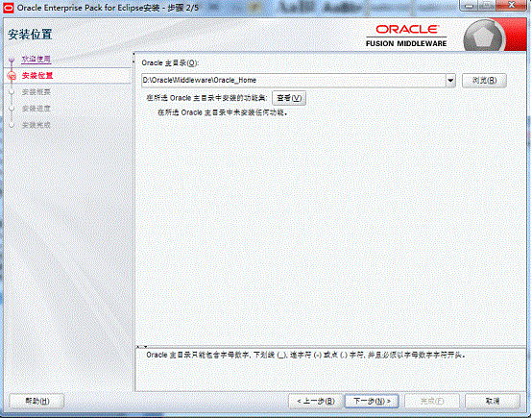532x418 pixels.
Task: Select the 安装位置 navigation step
Action: pyautogui.click(x=37, y=76)
